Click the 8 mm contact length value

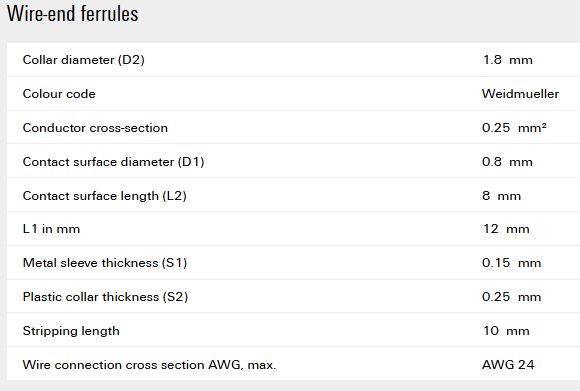tap(502, 196)
